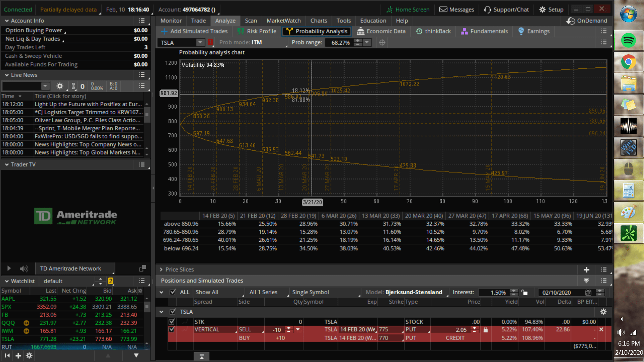The image size is (644, 362).
Task: Adjust Prob range percentage stepper
Action: pyautogui.click(x=358, y=43)
